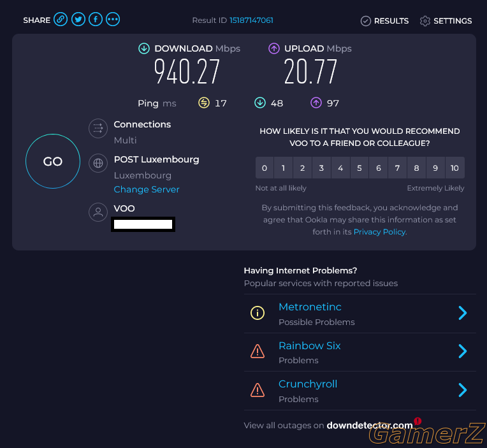Rate recommendation 9

(x=435, y=168)
